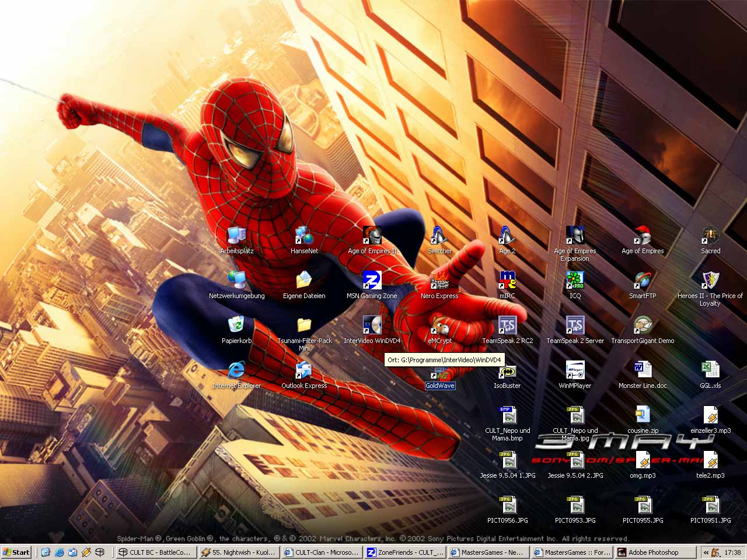
Task: Open the Netzwerkumgebung icon
Action: tap(236, 285)
